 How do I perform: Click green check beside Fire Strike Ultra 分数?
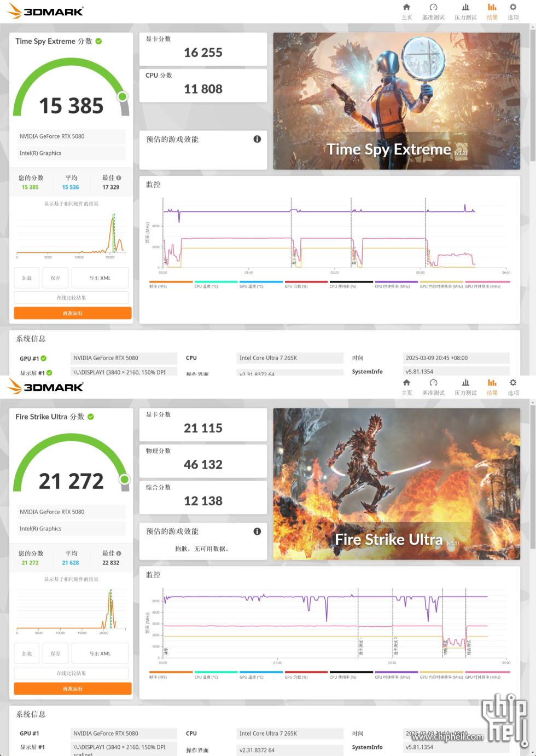click(x=91, y=417)
